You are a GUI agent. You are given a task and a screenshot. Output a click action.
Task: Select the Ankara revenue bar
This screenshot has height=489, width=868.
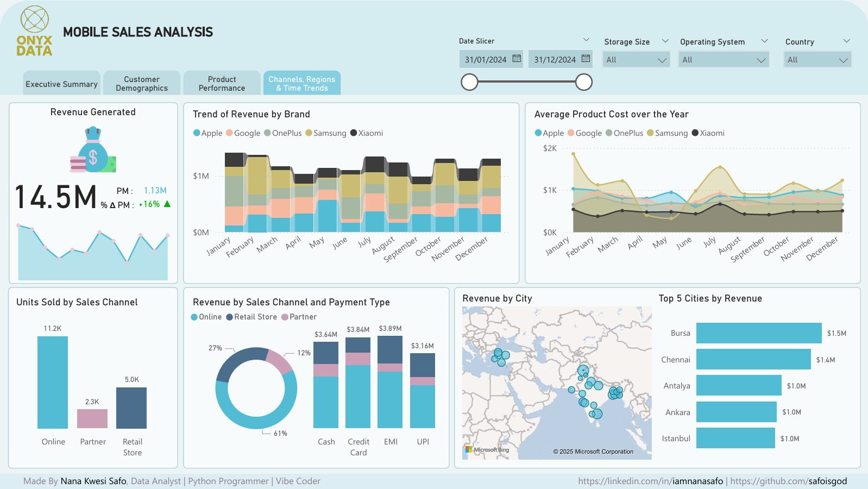(x=737, y=412)
